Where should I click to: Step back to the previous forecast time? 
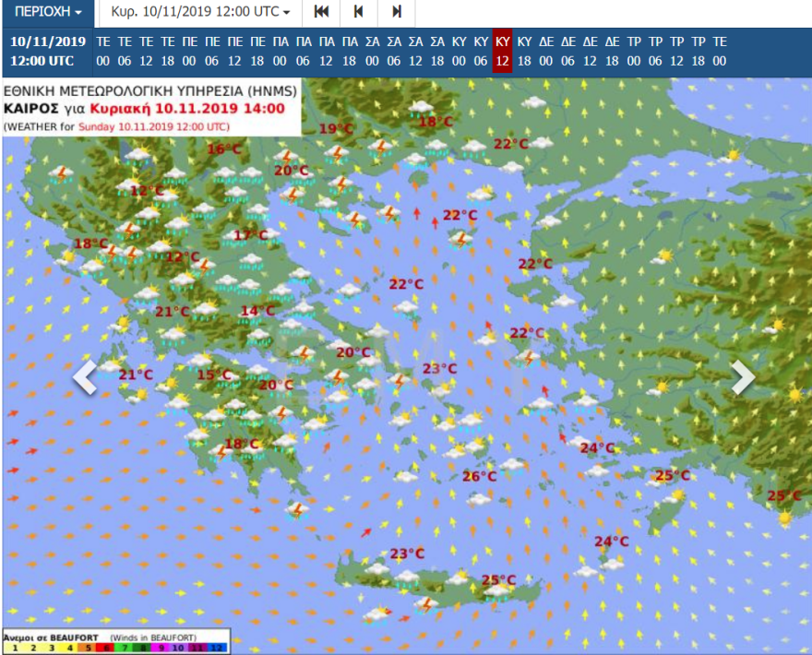coord(359,13)
